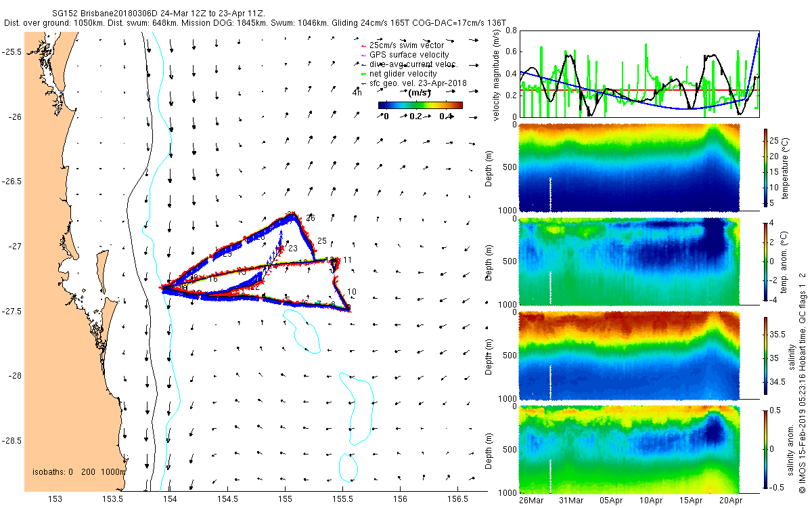Click the '-26.5' latitude tick label
The height and width of the screenshot is (508, 812).
[12, 182]
